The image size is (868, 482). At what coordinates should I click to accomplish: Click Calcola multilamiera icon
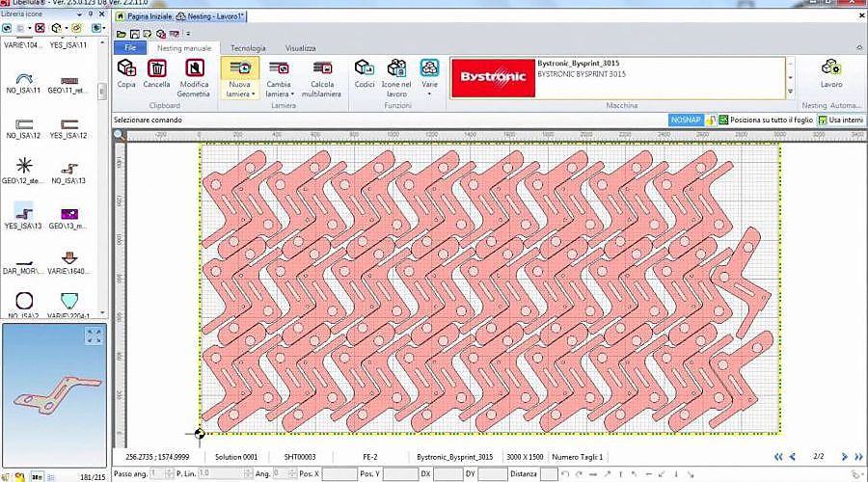(x=323, y=69)
